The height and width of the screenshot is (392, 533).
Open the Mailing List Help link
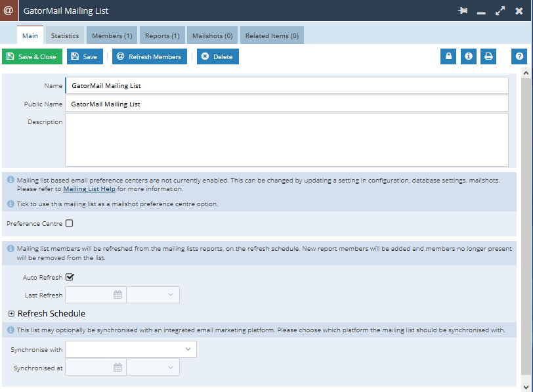pyautogui.click(x=89, y=188)
